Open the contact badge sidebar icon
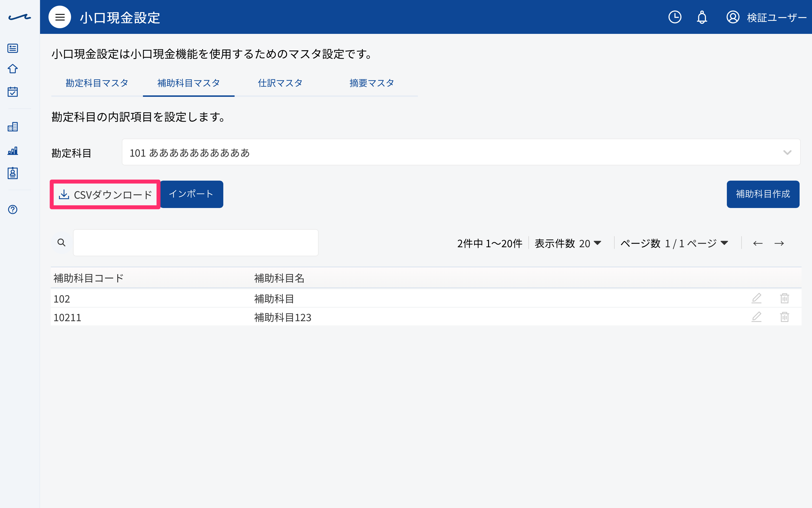The height and width of the screenshot is (508, 812). 13,173
